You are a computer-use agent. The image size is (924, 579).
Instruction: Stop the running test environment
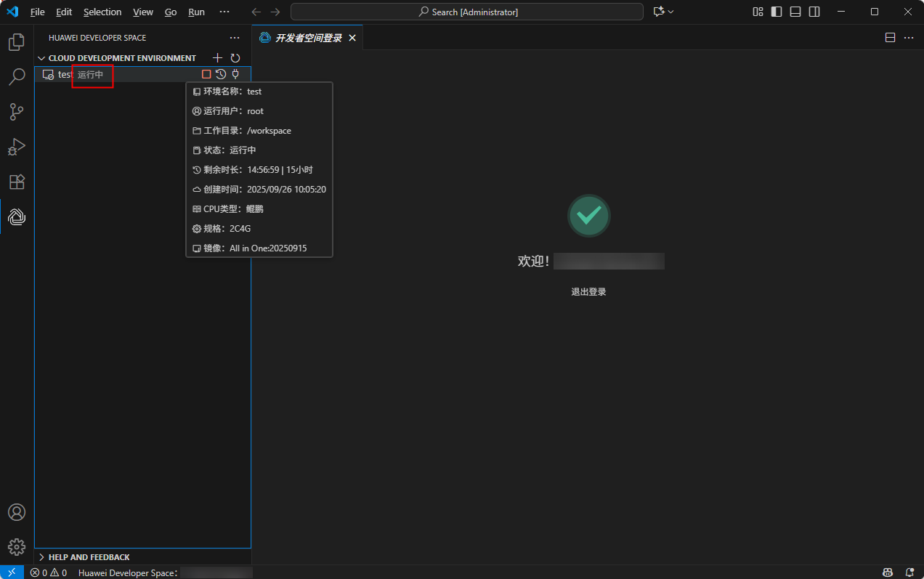206,74
